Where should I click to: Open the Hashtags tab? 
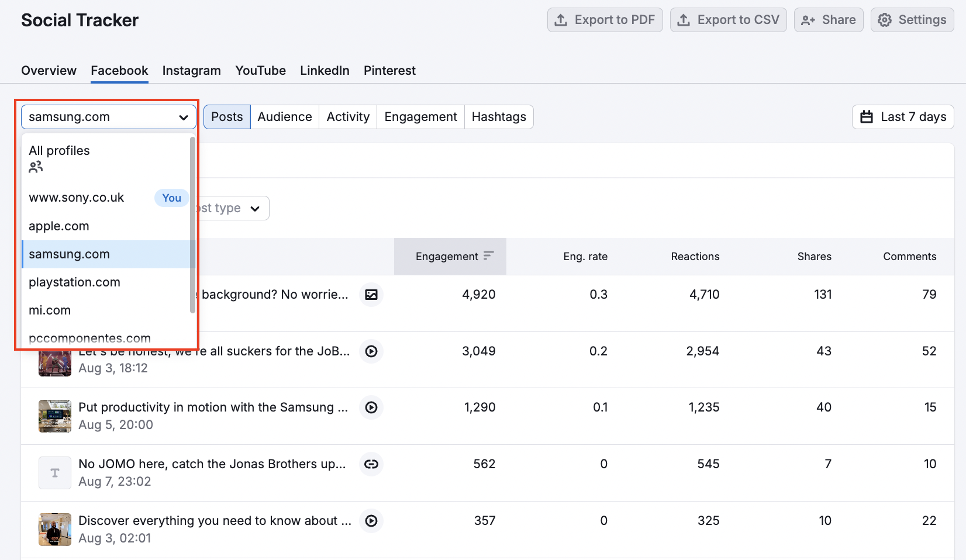click(x=499, y=117)
